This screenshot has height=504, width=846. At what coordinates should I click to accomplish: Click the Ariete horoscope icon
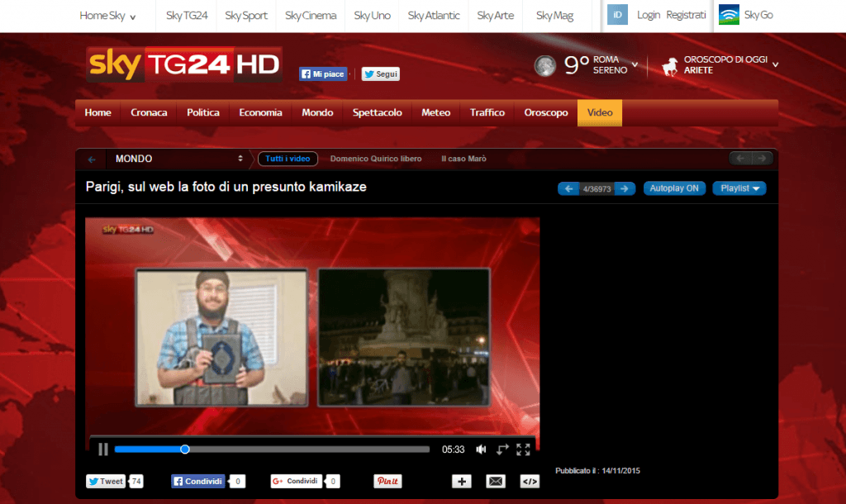669,66
